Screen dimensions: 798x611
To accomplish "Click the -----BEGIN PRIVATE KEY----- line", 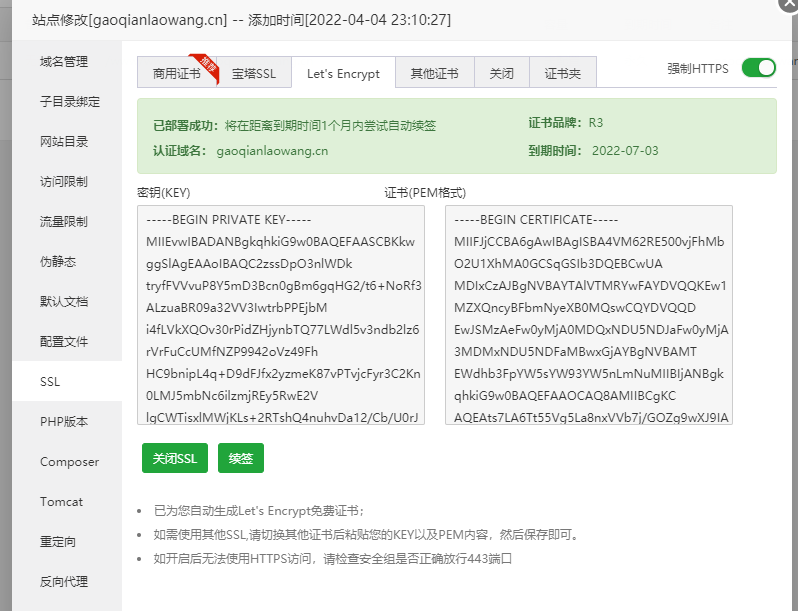I will coord(229,220).
